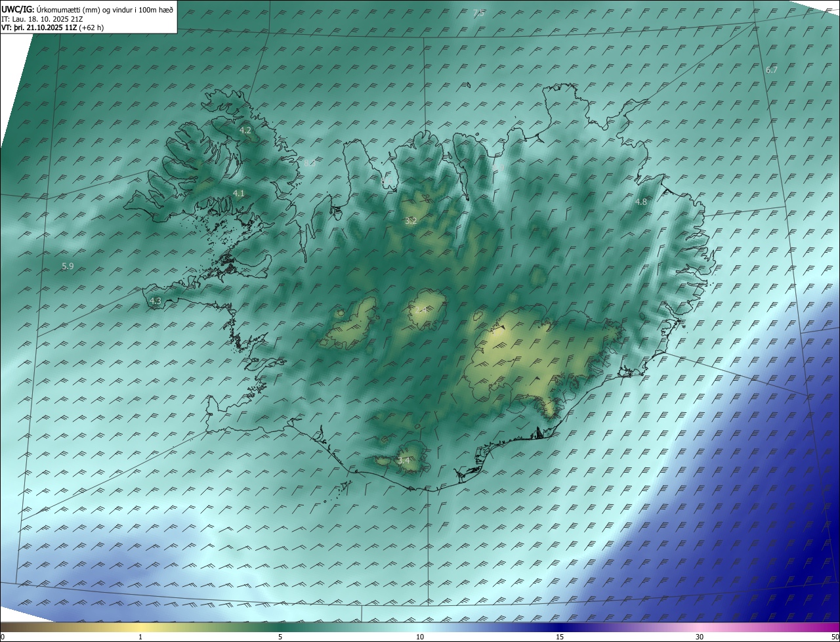
Task: Select the 5.9 value over the ocean
Action: pos(68,266)
